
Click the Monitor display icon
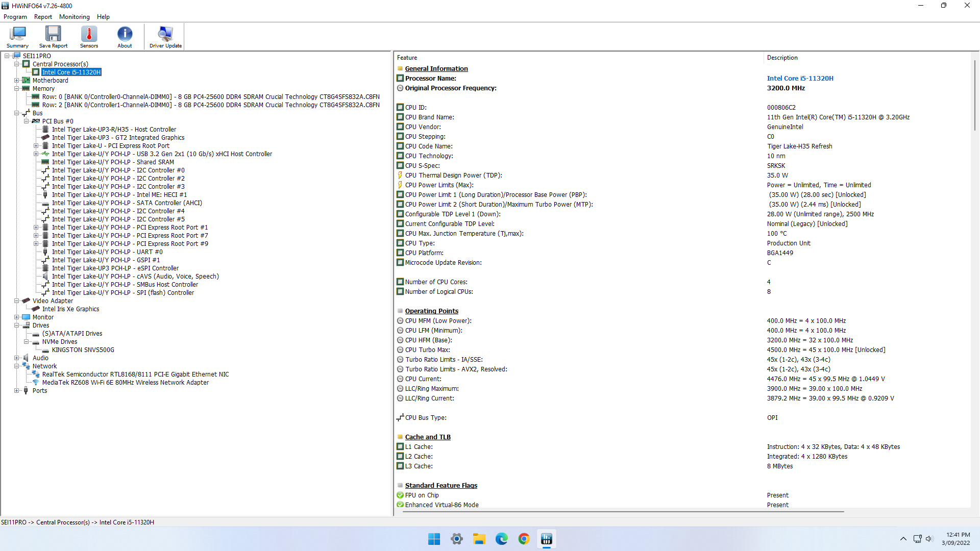[26, 317]
